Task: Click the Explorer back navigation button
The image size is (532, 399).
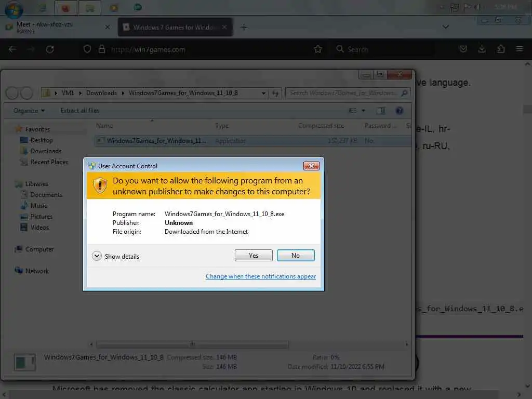Action: 12,93
